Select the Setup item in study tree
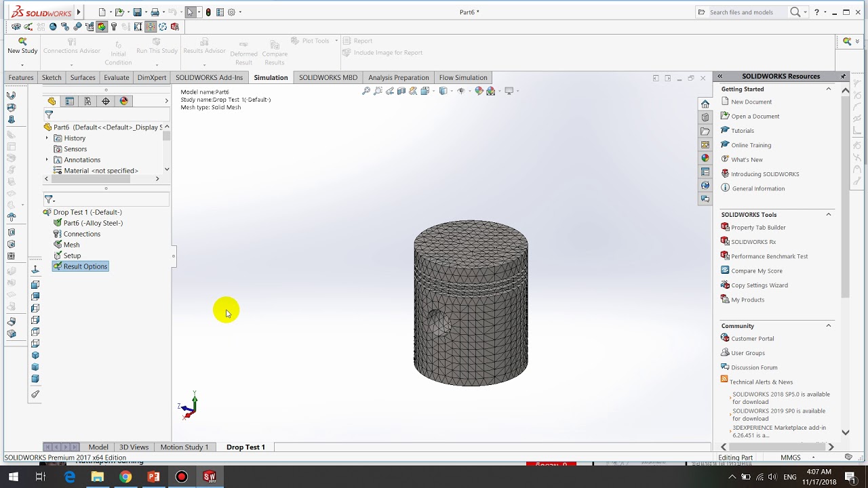 [72, 256]
